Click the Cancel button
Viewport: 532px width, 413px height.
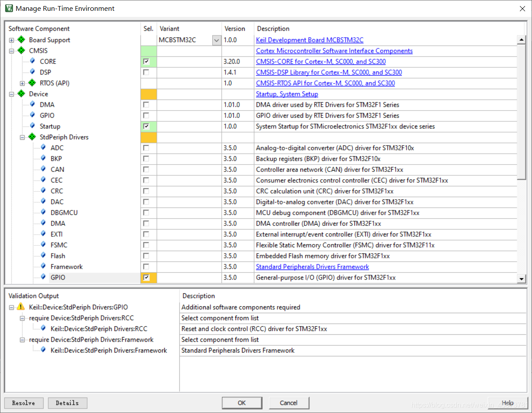click(x=289, y=403)
